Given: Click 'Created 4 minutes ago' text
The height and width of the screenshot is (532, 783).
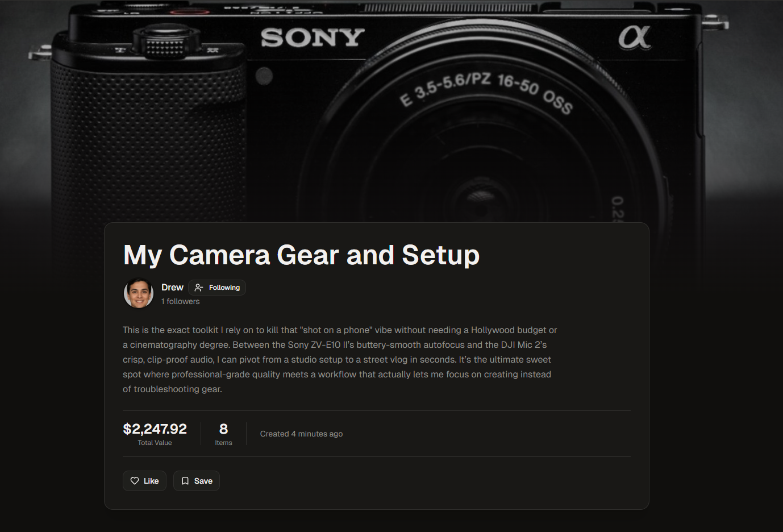Looking at the screenshot, I should coord(301,434).
